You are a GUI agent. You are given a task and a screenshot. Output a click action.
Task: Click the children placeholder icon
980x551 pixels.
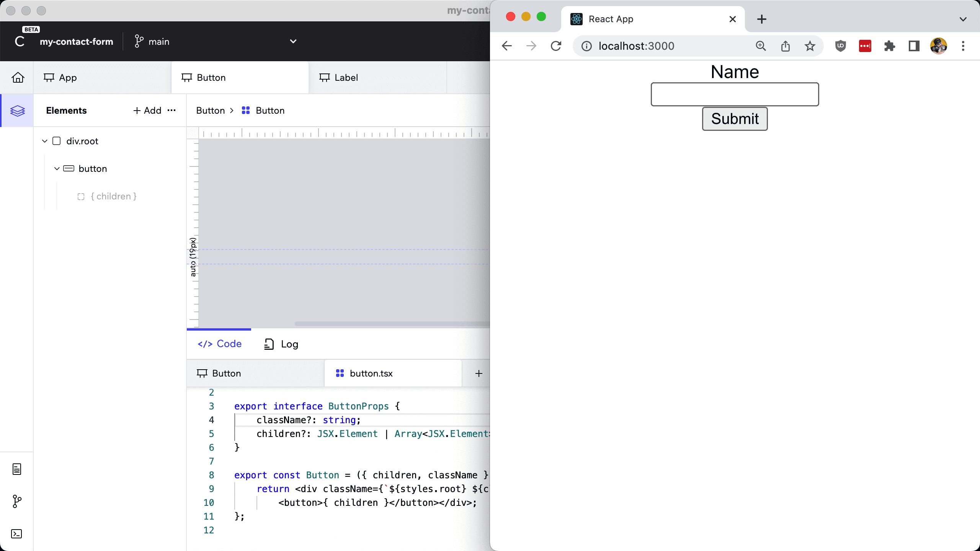coord(81,197)
